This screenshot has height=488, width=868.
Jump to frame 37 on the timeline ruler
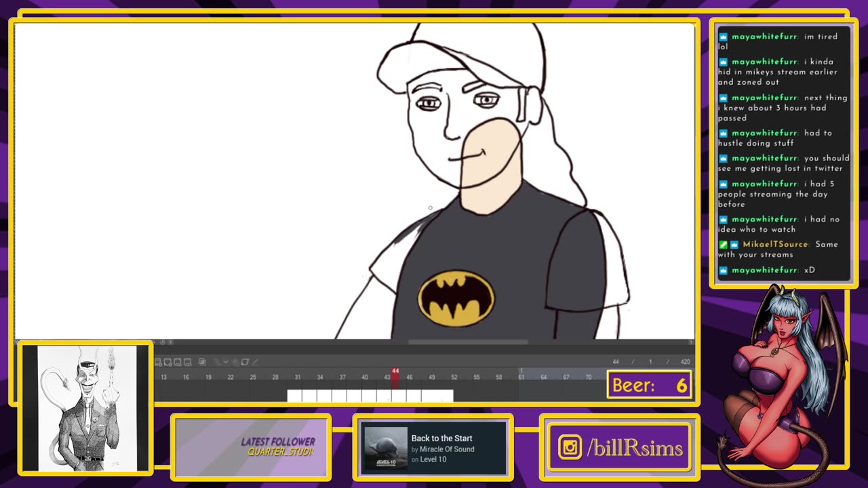pos(342,377)
